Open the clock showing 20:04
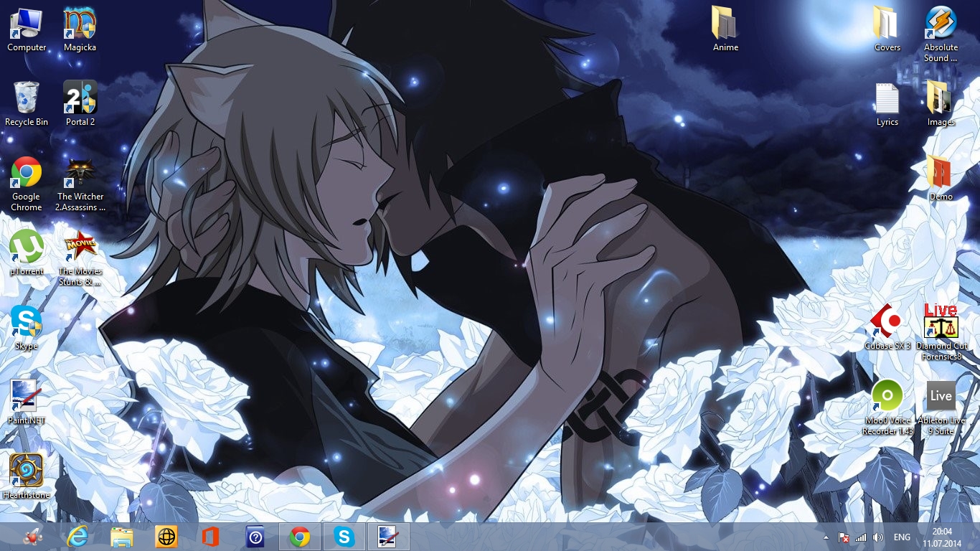980x551 pixels. pyautogui.click(x=942, y=537)
